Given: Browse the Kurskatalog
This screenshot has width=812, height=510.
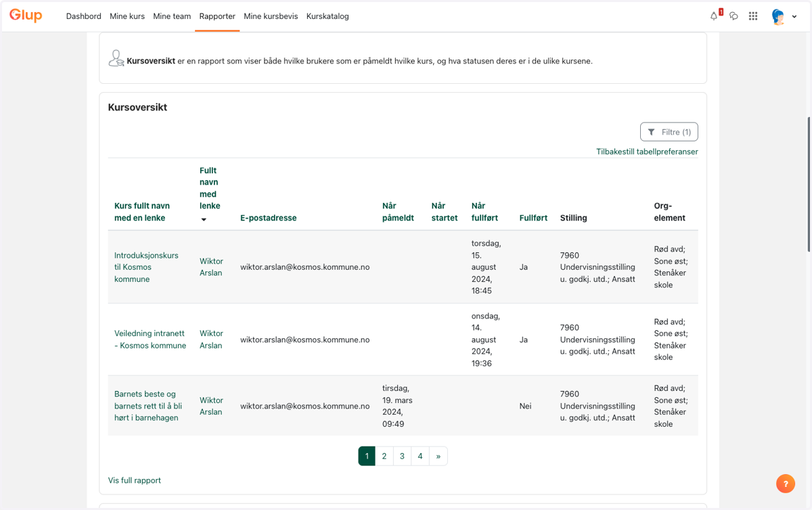Looking at the screenshot, I should [328, 16].
